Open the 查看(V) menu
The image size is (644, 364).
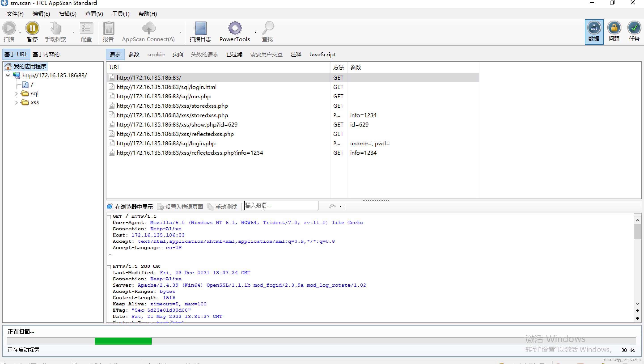click(x=94, y=14)
